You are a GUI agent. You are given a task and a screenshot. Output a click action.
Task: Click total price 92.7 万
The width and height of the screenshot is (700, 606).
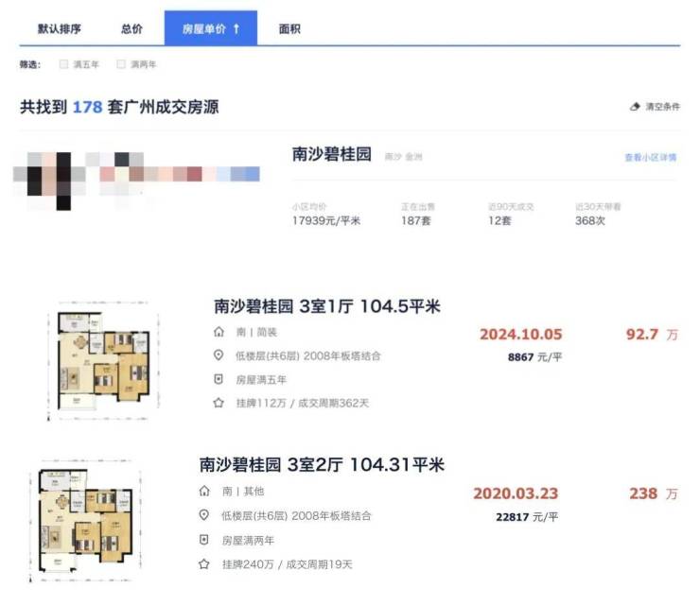pyautogui.click(x=652, y=335)
